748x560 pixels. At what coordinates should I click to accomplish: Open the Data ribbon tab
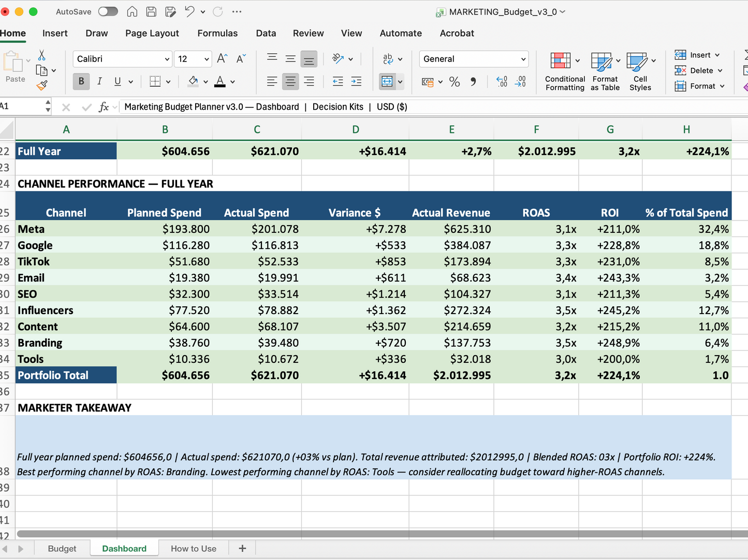(266, 33)
